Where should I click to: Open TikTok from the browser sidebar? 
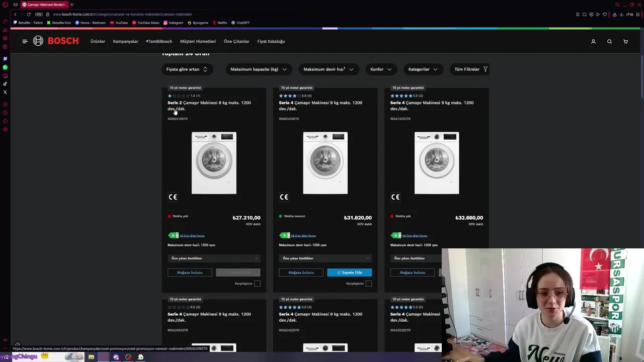click(5, 83)
